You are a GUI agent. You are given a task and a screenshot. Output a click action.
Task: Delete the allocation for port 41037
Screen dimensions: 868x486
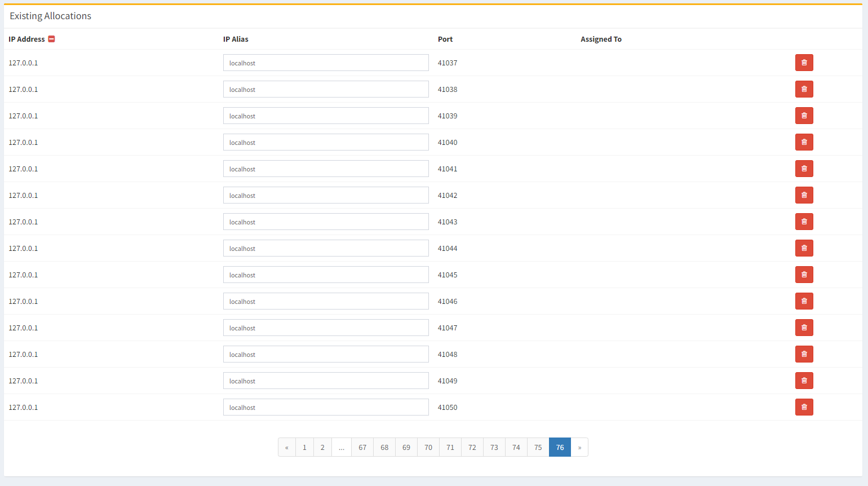pos(804,63)
